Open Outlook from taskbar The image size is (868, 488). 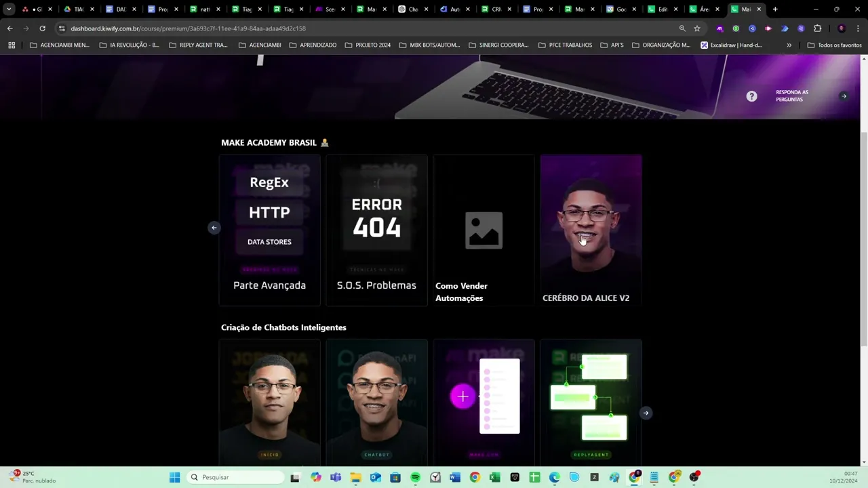(x=376, y=477)
